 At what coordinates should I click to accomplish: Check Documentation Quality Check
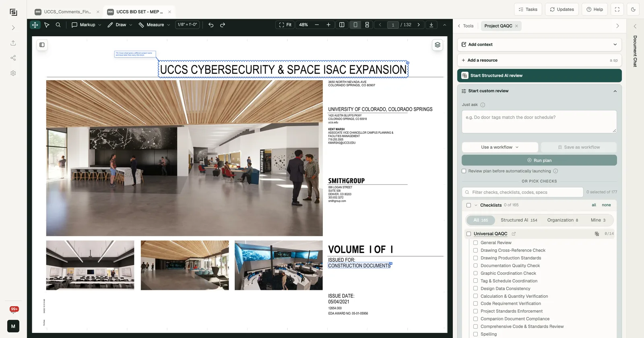click(475, 266)
